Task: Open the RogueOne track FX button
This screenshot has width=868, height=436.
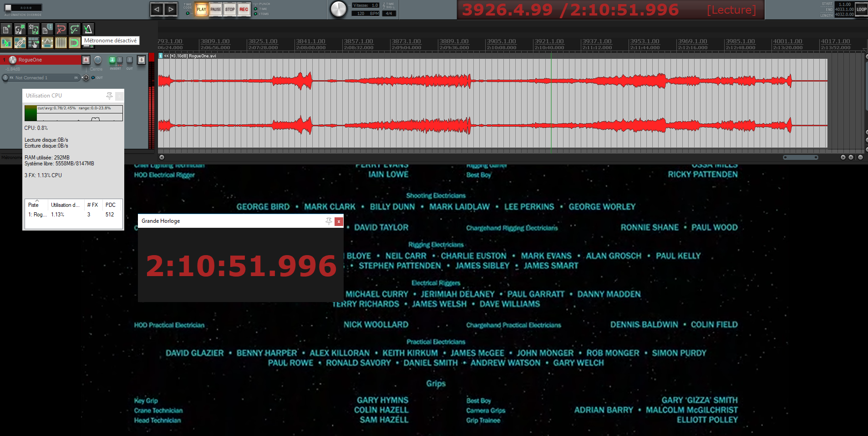Action: click(x=5, y=78)
